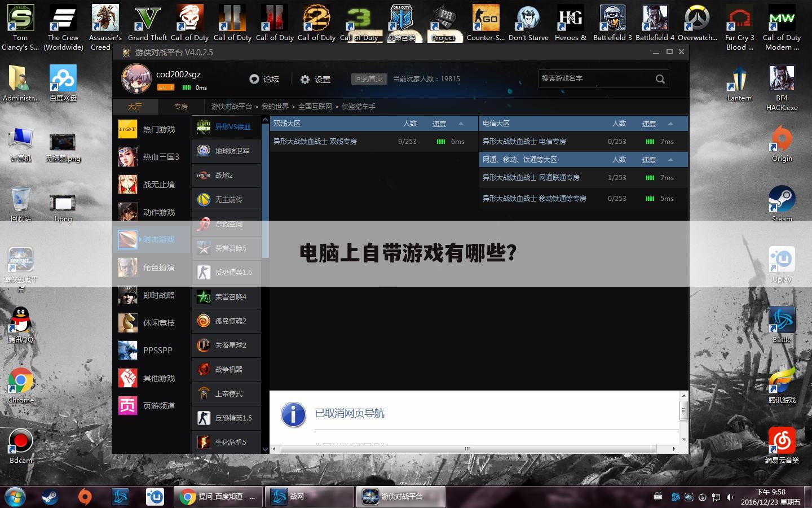Launch the 網易云音樂 desktop icon
The height and width of the screenshot is (508, 812).
click(782, 446)
